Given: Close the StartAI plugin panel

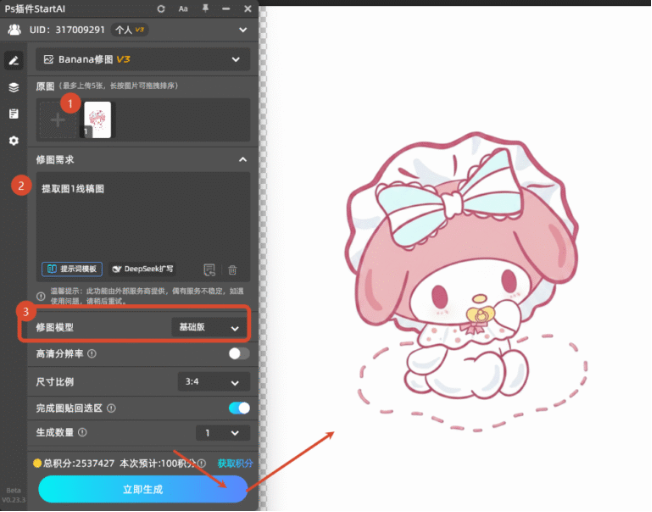Looking at the screenshot, I should 248,9.
